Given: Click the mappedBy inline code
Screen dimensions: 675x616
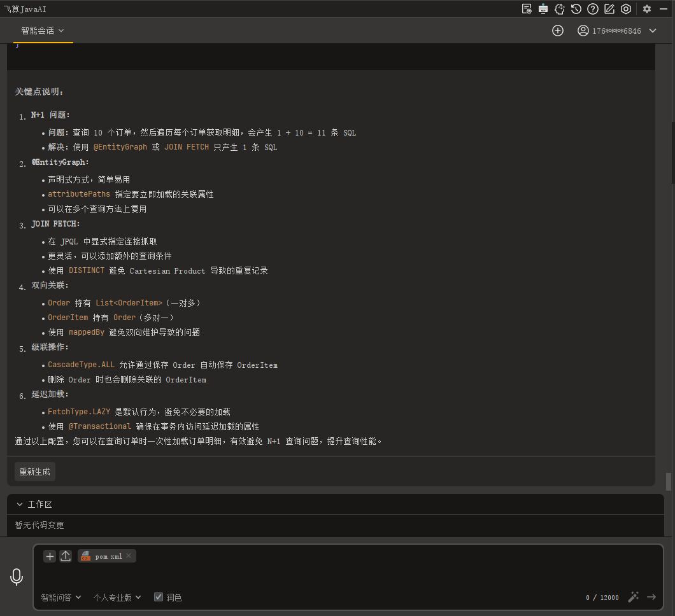Looking at the screenshot, I should pyautogui.click(x=87, y=332).
